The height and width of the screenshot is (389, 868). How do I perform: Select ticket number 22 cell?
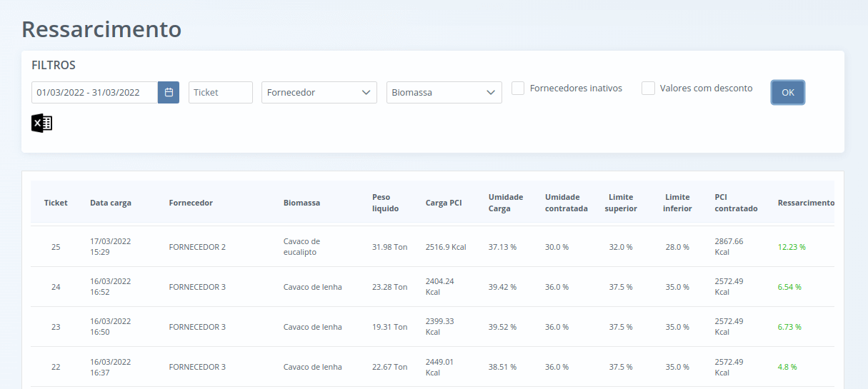56,367
